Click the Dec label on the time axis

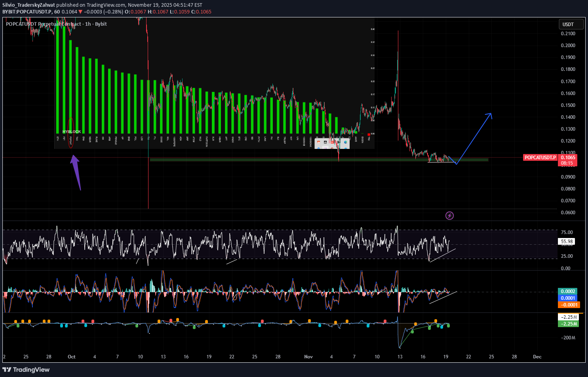537,357
